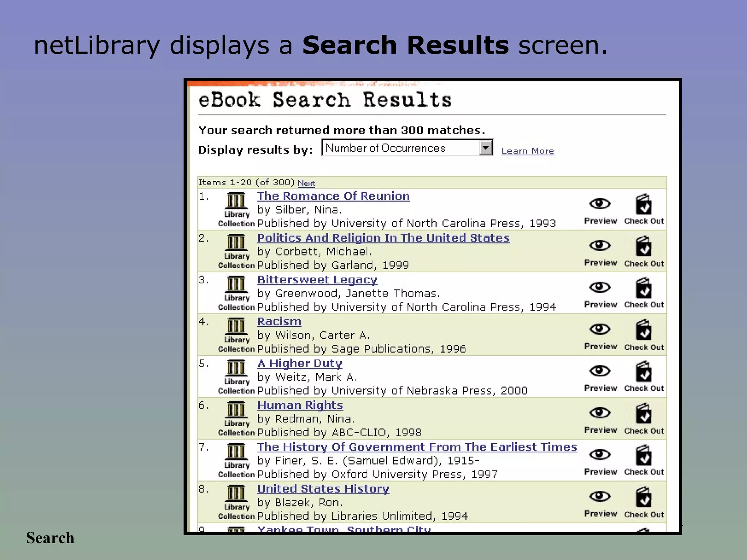Viewport: 747px width, 560px height.
Task: Click 'Published by Sage Publications, 1996' text
Action: [361, 349]
